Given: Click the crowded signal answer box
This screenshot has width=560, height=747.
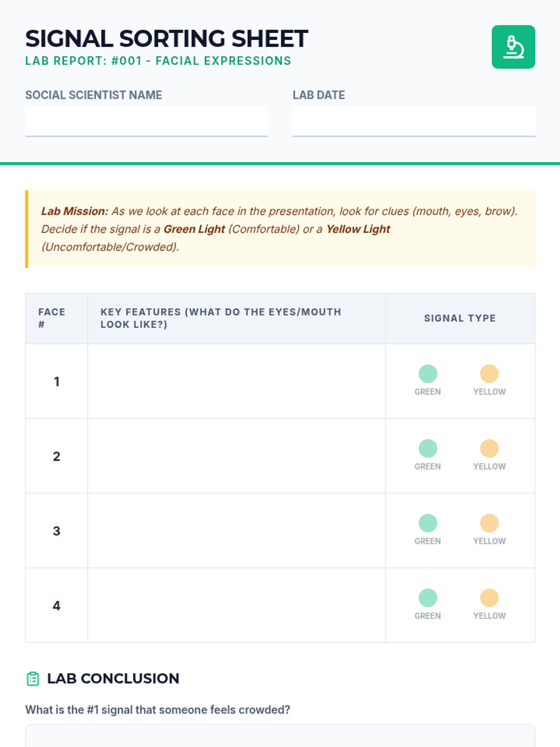Looking at the screenshot, I should tap(280, 736).
